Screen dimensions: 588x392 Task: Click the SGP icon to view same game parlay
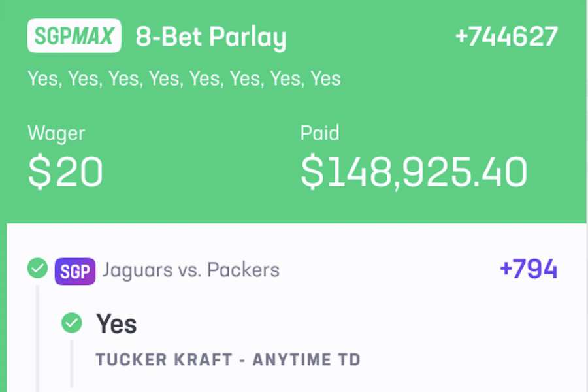point(74,270)
